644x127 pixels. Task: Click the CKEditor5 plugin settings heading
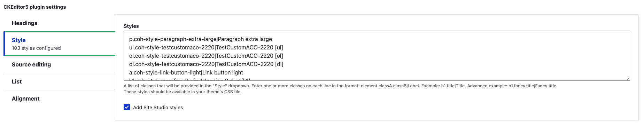(35, 7)
